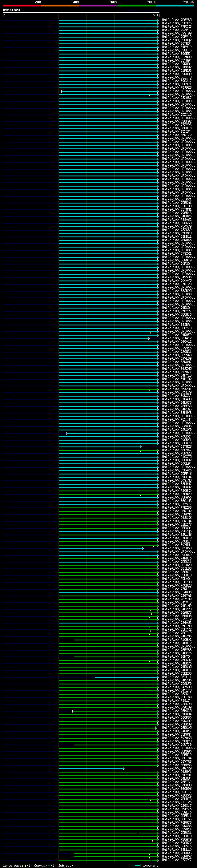Viewport: 197px width, 868px height.
Task: Open UniRef100_Q6ZIT3 hit
Action: pyautogui.click(x=177, y=77)
